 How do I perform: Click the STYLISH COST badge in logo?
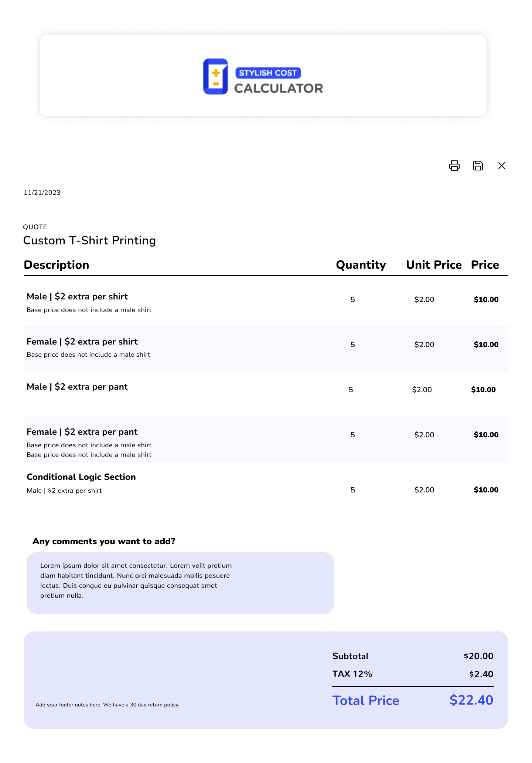268,73
